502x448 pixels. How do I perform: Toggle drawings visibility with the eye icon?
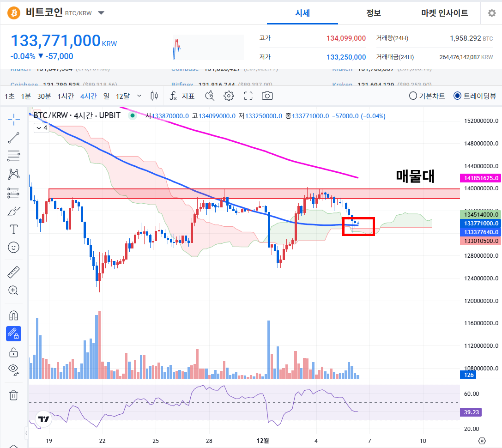(13, 370)
